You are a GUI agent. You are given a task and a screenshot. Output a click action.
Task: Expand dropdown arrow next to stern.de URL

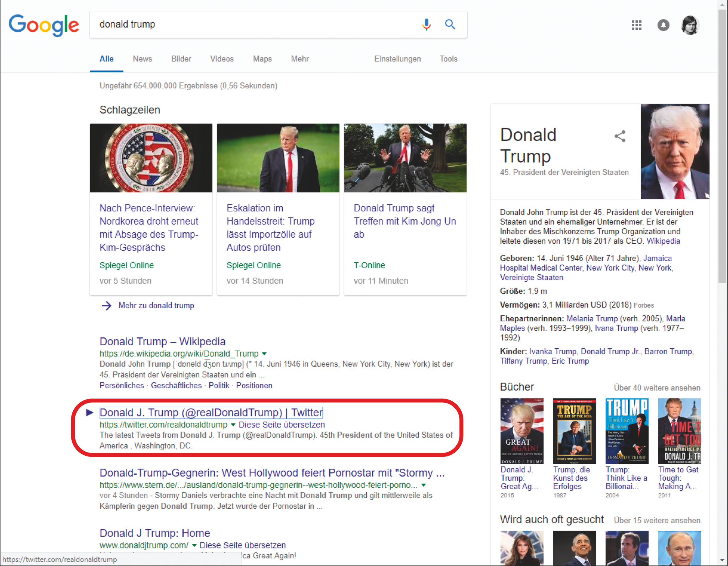[423, 485]
